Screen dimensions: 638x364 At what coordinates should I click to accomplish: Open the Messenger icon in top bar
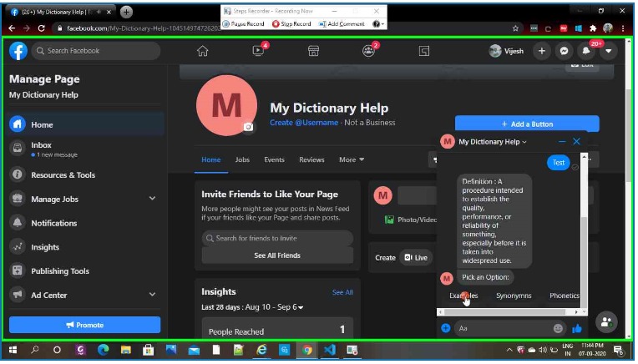pyautogui.click(x=564, y=51)
